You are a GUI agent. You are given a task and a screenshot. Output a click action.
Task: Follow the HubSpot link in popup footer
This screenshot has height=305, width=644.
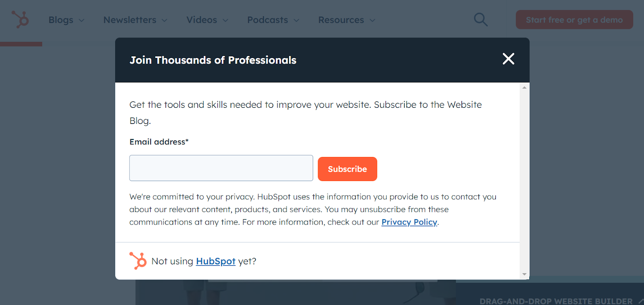215,261
